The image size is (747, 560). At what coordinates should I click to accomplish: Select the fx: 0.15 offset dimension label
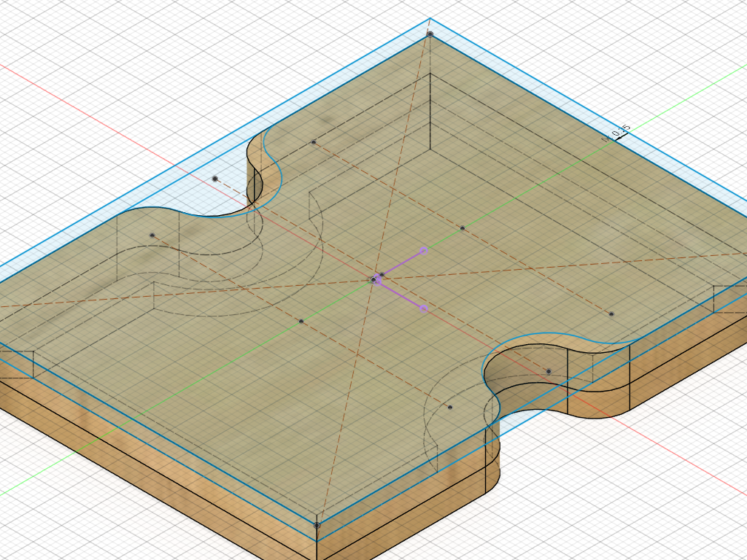coord(616,133)
